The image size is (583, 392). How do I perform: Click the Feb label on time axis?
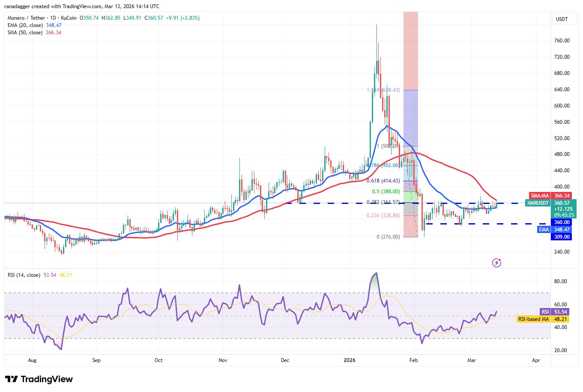(x=413, y=360)
